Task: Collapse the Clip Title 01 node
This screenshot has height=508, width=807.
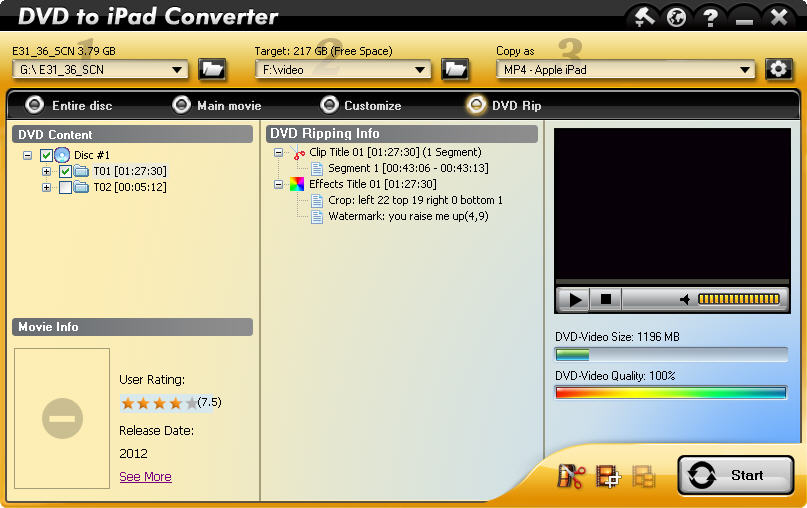Action: [278, 152]
